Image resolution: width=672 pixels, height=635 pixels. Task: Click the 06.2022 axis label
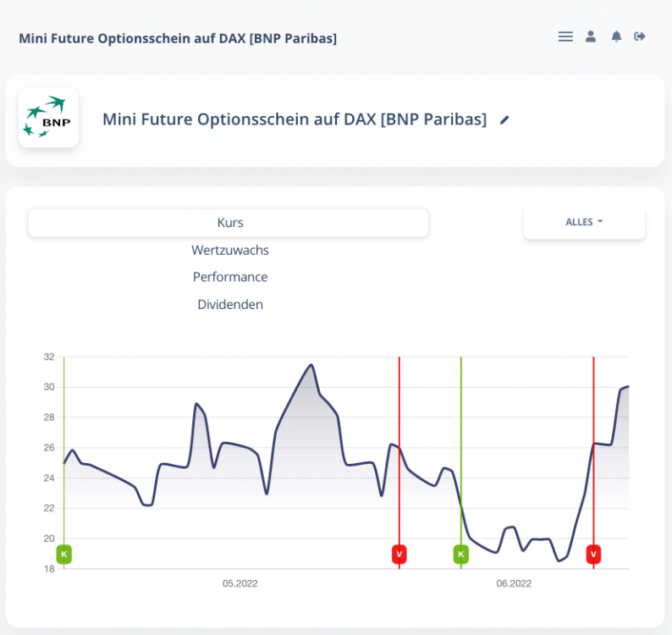click(x=514, y=583)
